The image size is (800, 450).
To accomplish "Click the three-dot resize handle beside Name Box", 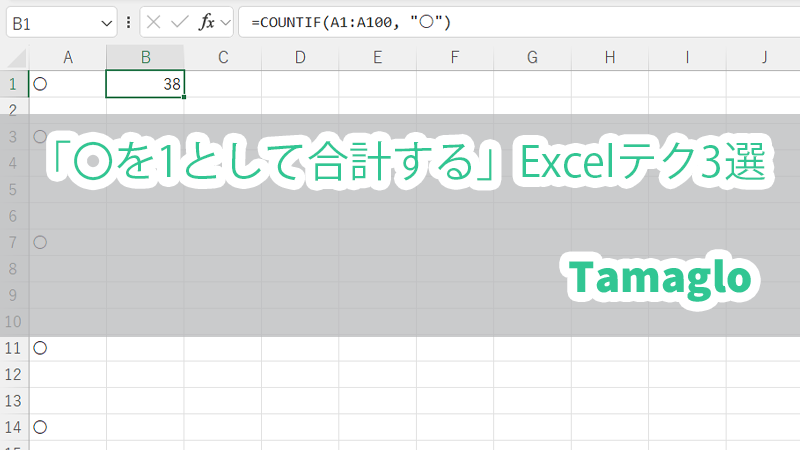I will point(130,22).
